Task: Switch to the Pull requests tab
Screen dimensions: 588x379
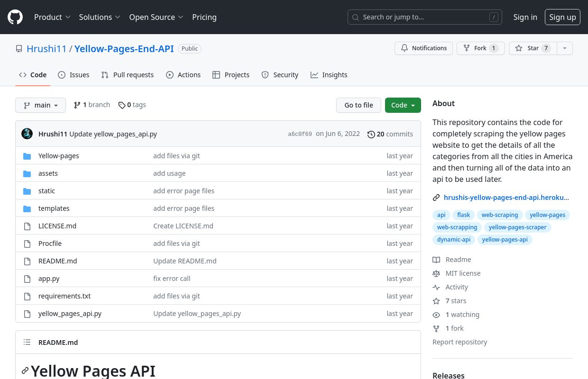Action: tap(128, 75)
